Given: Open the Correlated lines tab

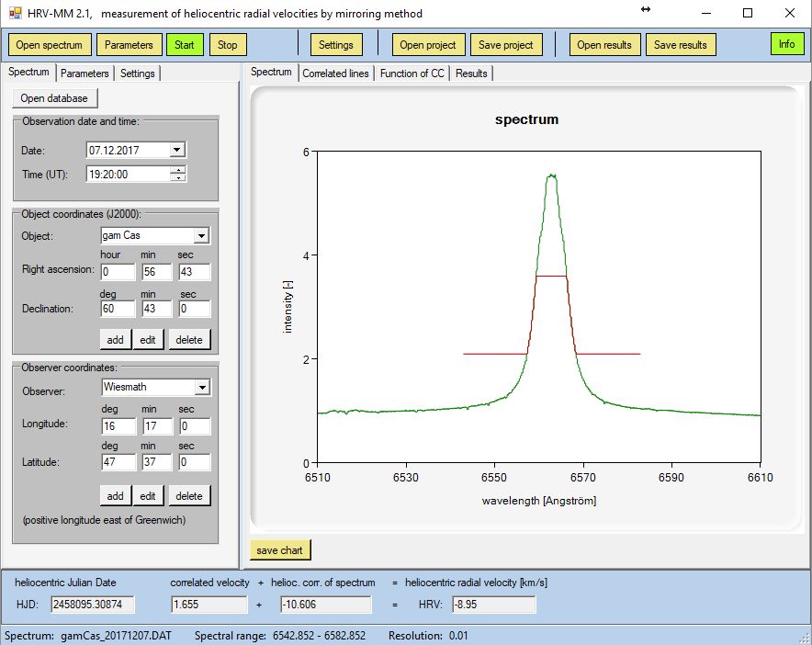Looking at the screenshot, I should click(x=335, y=74).
